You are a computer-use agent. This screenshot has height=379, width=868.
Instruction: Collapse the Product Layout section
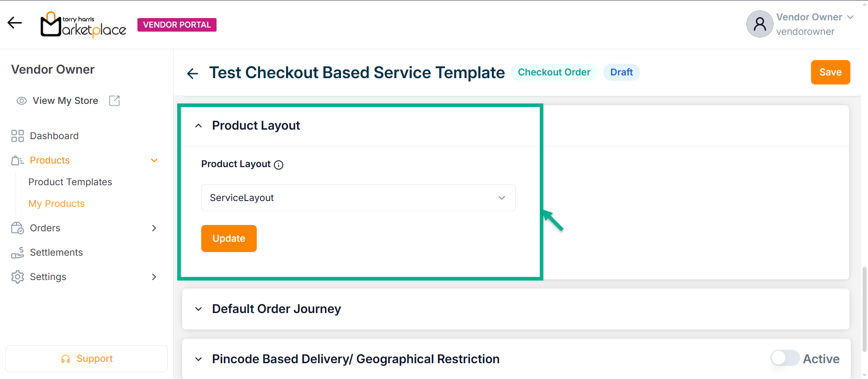point(198,126)
